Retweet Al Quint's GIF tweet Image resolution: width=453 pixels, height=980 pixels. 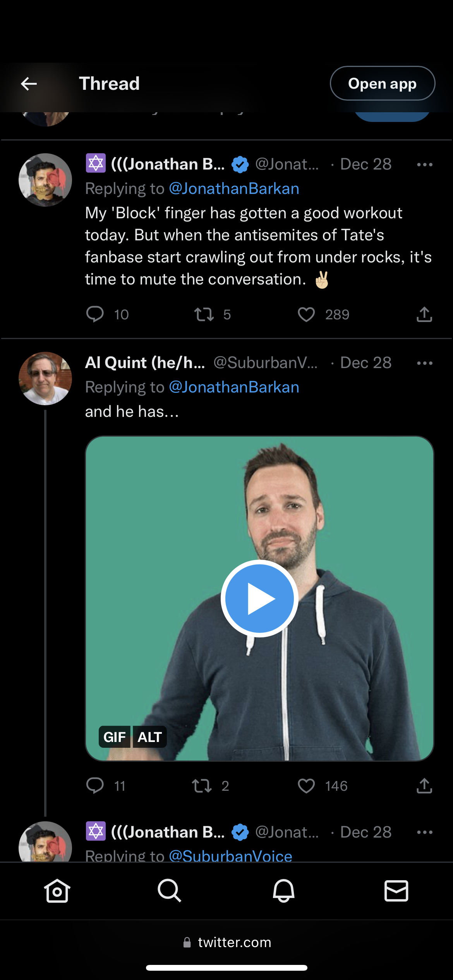coord(202,786)
